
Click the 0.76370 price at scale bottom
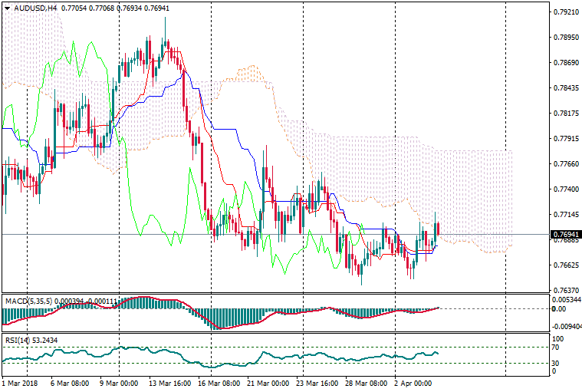[565, 290]
